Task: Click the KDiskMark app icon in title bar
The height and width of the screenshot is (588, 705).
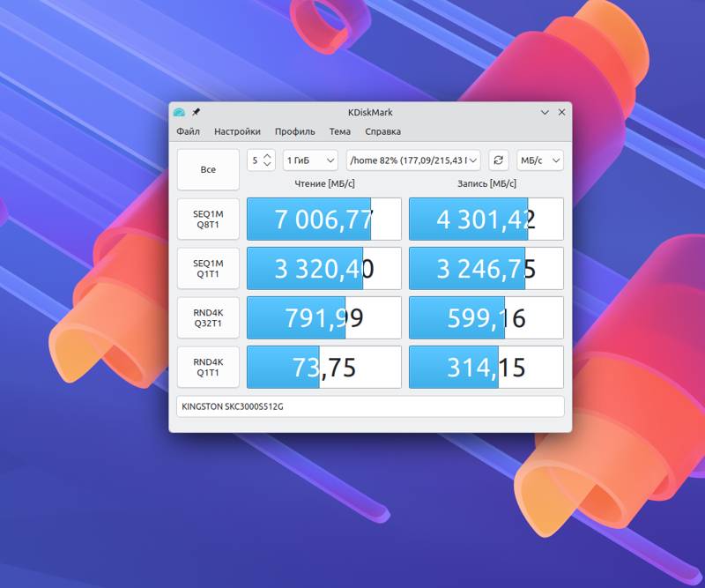Action: tap(180, 112)
